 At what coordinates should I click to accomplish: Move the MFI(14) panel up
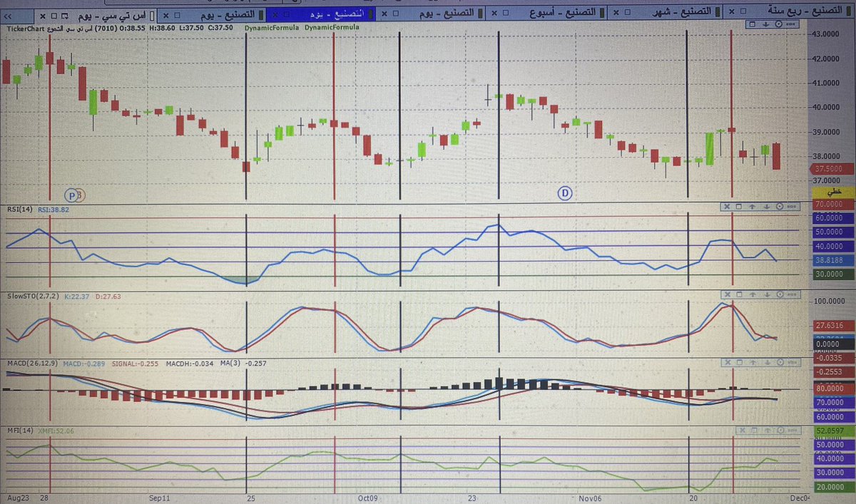pyautogui.click(x=768, y=430)
